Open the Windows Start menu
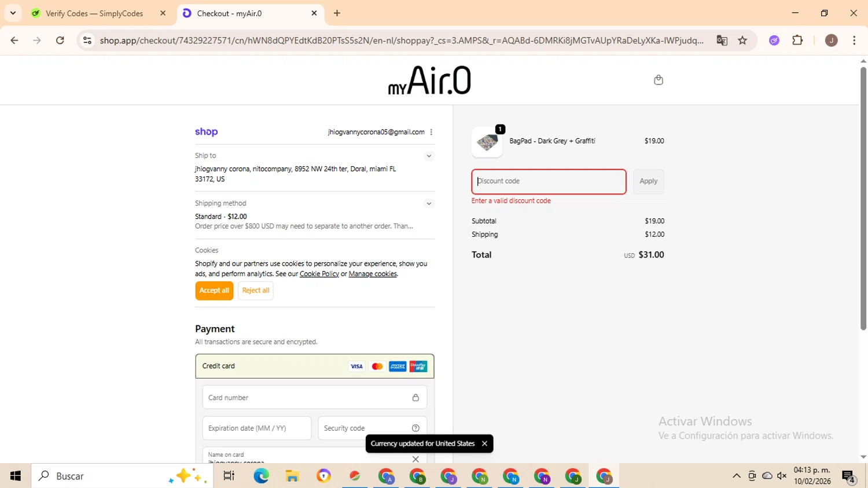Screen dimensions: 868x488 [15, 476]
